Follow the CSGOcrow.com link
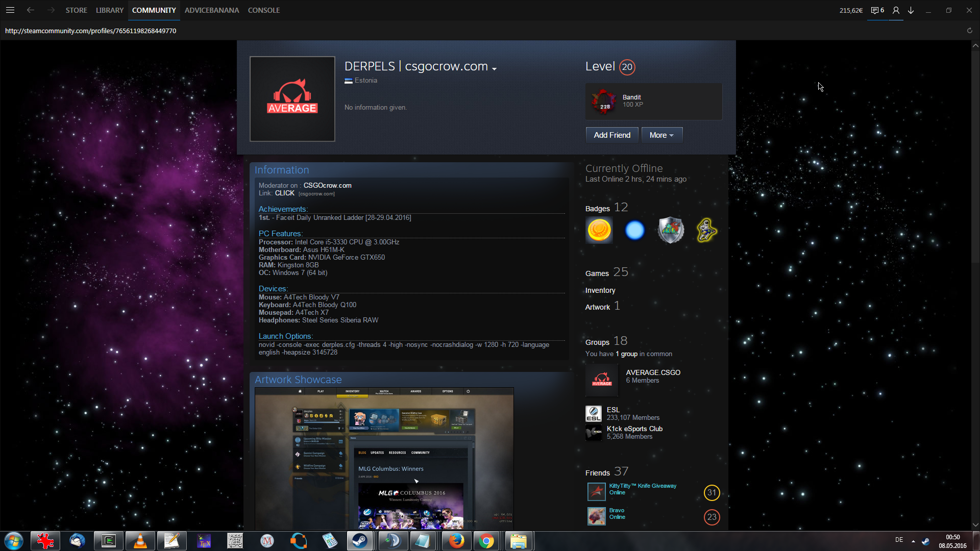Image resolution: width=980 pixels, height=551 pixels. click(x=327, y=185)
